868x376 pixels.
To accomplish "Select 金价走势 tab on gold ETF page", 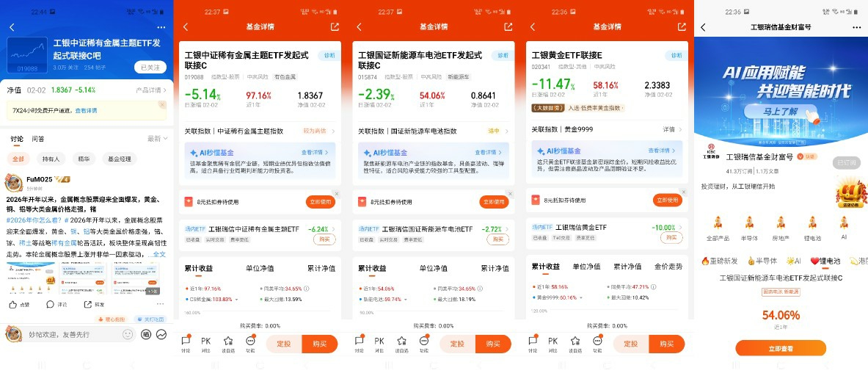I will coord(668,267).
